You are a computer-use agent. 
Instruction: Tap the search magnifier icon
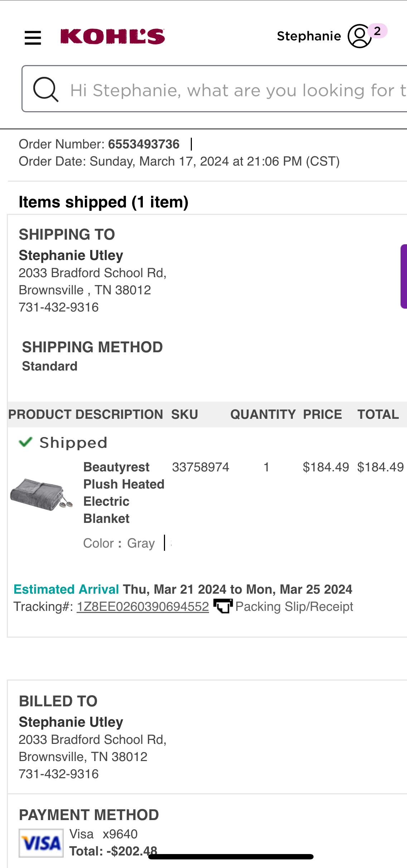click(45, 89)
